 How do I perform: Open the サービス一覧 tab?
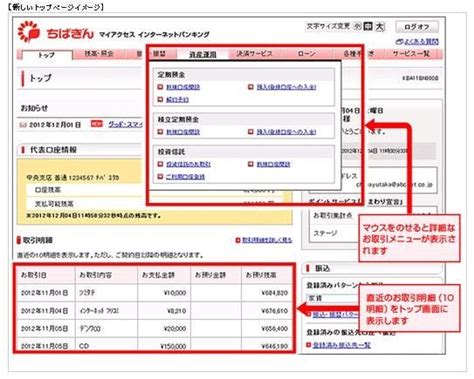click(x=411, y=54)
